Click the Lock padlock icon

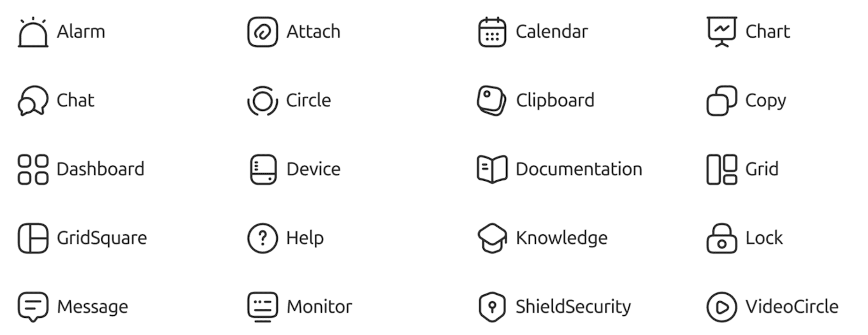coord(721,238)
